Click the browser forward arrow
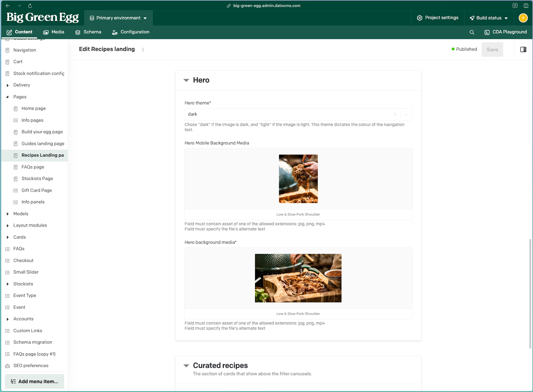Image resolution: width=533 pixels, height=392 pixels. 19,6
